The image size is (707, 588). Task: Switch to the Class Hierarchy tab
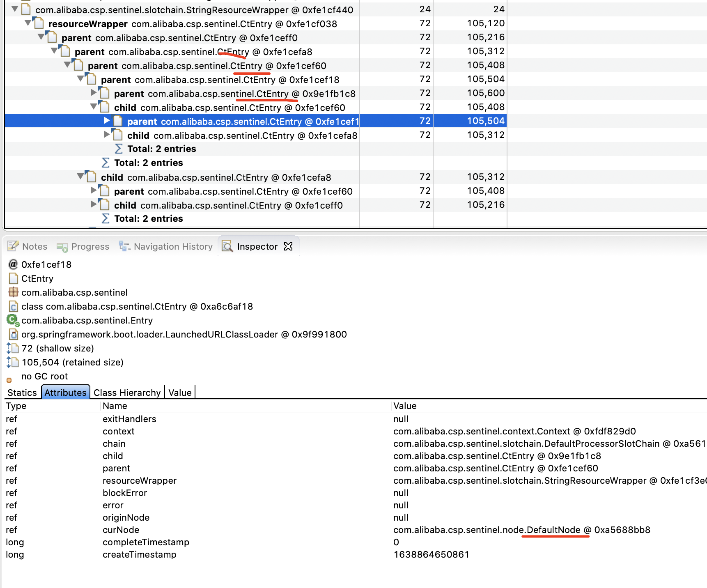[x=127, y=392]
